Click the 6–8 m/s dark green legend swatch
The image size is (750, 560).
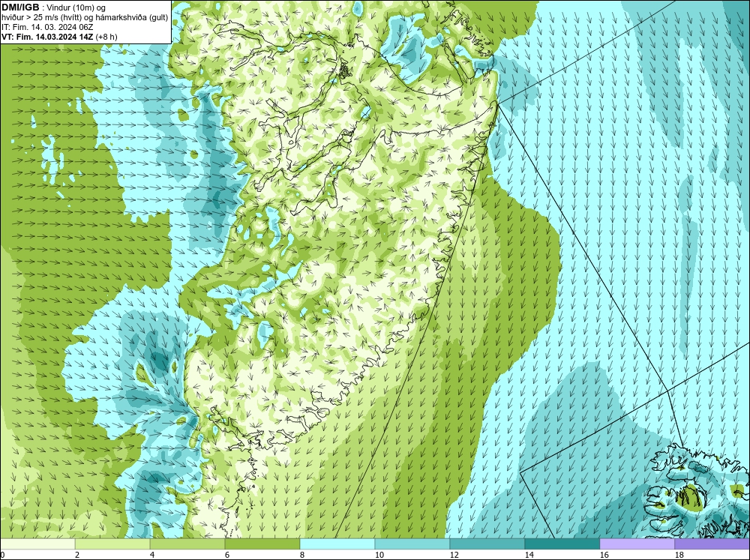coord(262,544)
